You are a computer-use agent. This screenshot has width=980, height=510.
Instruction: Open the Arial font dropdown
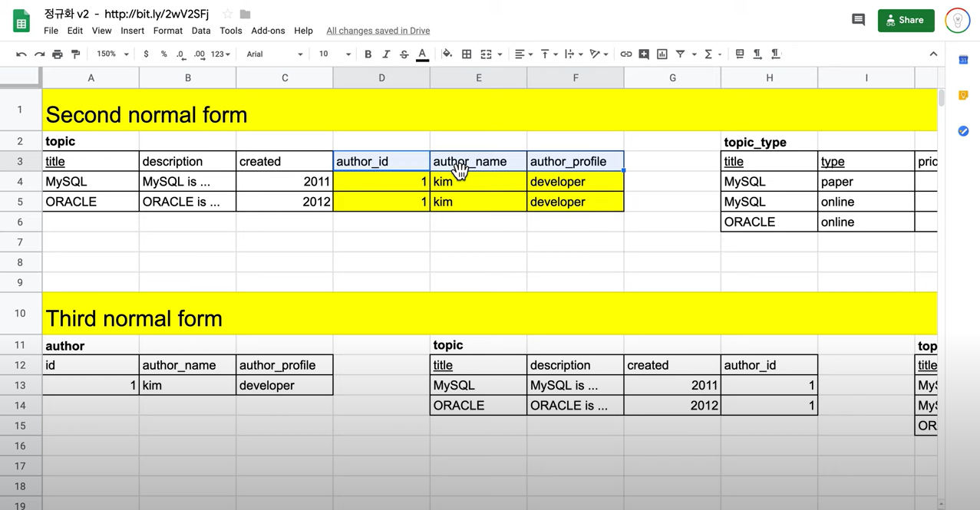274,54
